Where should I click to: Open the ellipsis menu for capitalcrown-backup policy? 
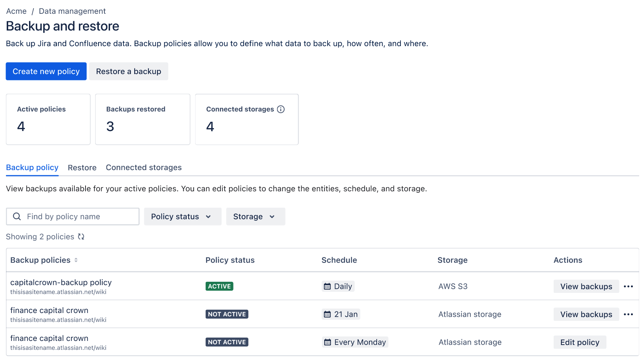[x=629, y=286]
